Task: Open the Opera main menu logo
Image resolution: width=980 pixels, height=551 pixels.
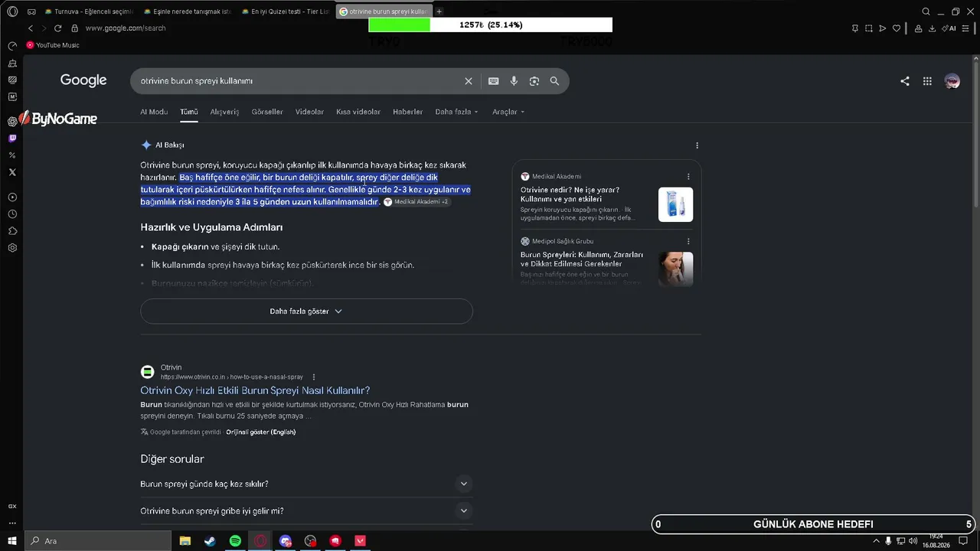Action: [x=12, y=11]
